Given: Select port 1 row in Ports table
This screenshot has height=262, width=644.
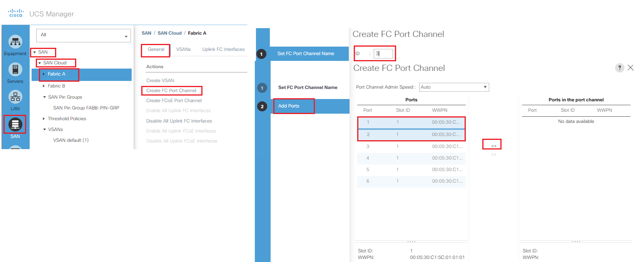Looking at the screenshot, I should [x=411, y=123].
